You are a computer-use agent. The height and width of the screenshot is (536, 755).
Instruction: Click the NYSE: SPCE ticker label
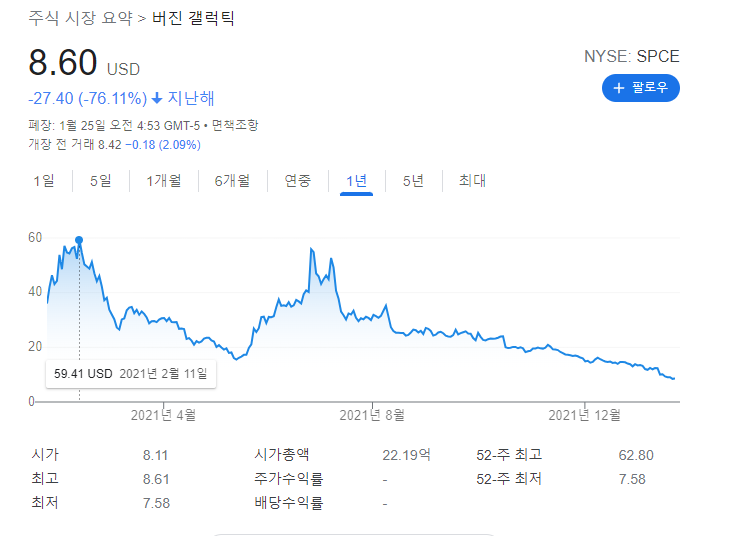point(631,56)
